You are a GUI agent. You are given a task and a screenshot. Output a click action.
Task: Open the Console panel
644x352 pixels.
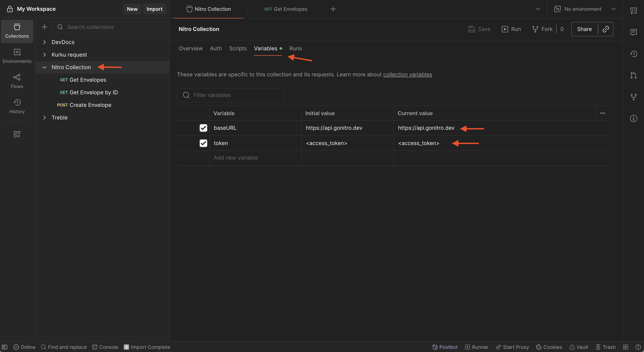click(105, 347)
